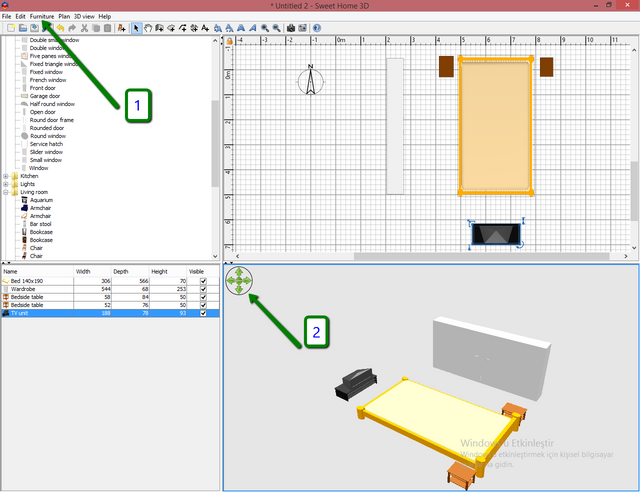Choose the Add text tool
Image resolution: width=640 pixels, height=492 pixels.
205,28
